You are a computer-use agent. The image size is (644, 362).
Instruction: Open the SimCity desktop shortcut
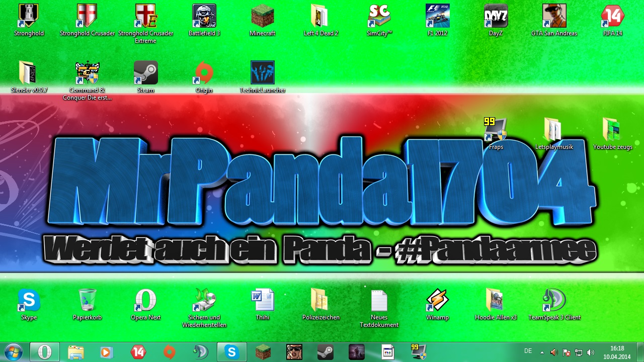click(x=379, y=17)
